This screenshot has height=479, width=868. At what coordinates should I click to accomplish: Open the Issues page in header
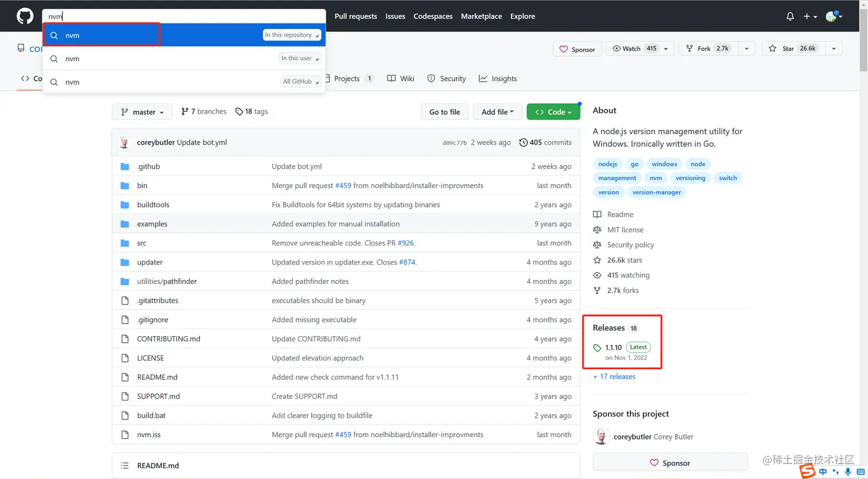point(395,16)
